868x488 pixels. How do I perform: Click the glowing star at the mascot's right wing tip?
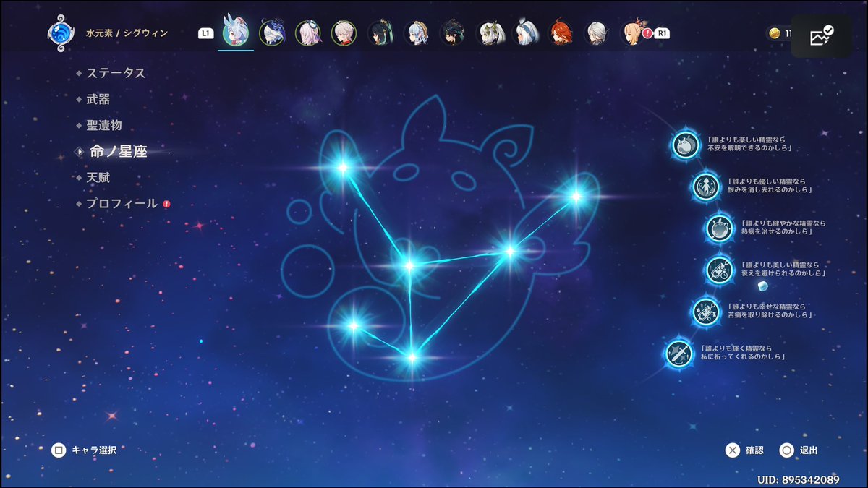click(576, 195)
